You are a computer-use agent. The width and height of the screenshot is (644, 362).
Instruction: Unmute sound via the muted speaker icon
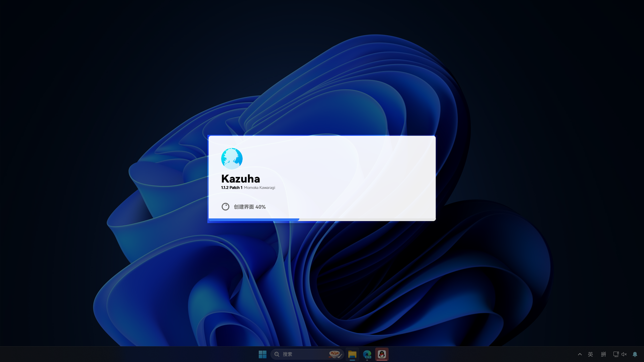(624, 354)
